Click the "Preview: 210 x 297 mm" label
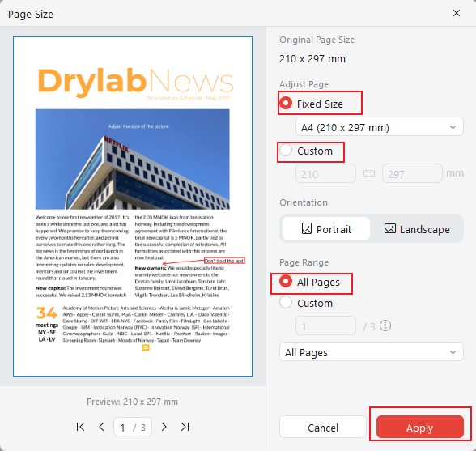The width and height of the screenshot is (476, 451). point(133,402)
